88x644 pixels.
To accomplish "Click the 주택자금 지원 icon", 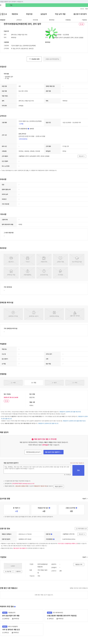I will point(11,272).
